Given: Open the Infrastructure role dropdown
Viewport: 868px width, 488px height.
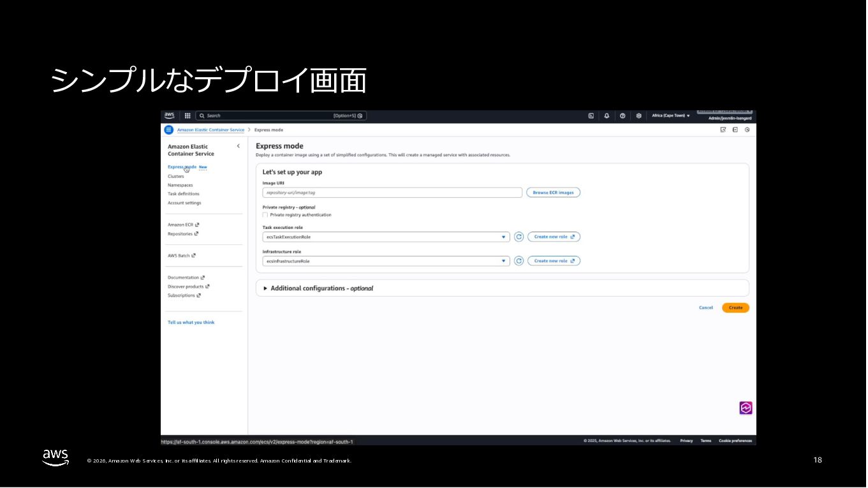Looking at the screenshot, I should tap(386, 261).
